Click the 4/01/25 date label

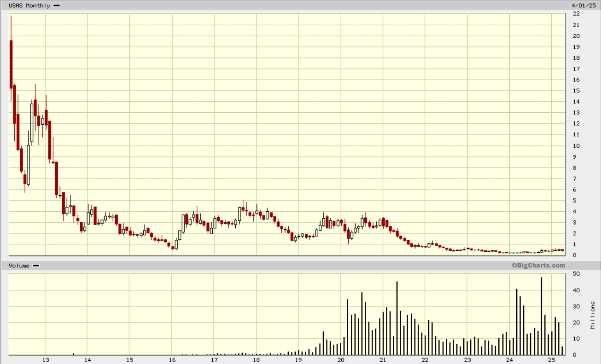coord(580,6)
